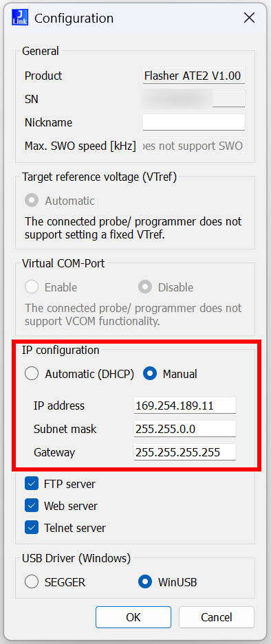Select the Automatic VTref radio button
The width and height of the screenshot is (271, 644).
(32, 201)
